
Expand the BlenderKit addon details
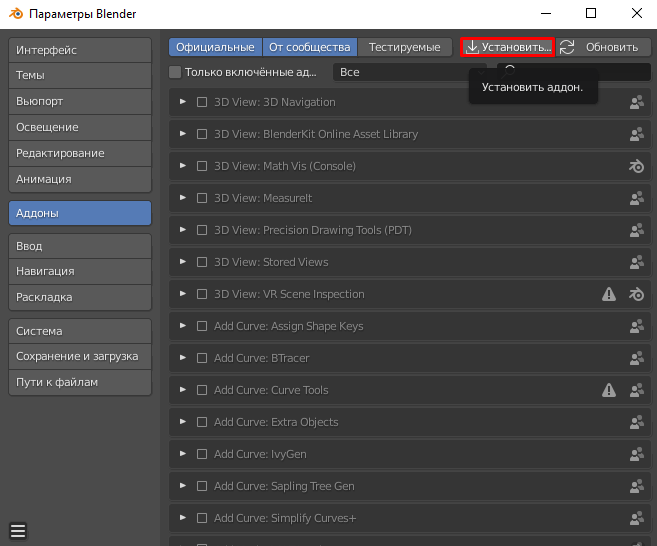(183, 134)
